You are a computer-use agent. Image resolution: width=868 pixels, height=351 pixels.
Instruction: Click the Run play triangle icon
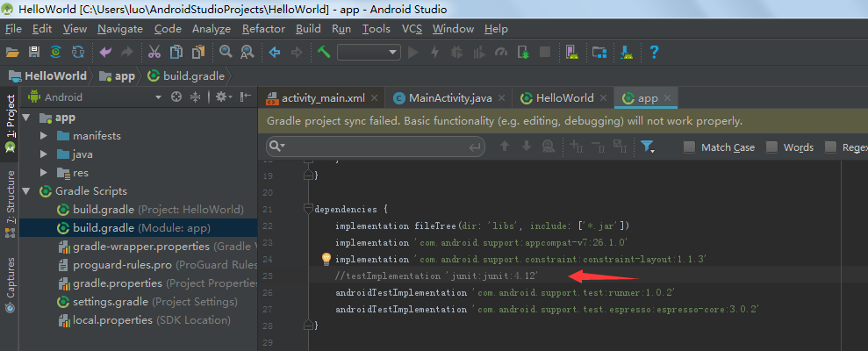click(x=413, y=53)
